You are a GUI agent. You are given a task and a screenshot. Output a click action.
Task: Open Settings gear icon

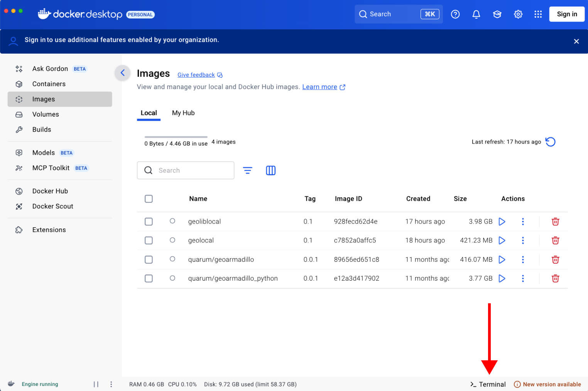point(518,14)
